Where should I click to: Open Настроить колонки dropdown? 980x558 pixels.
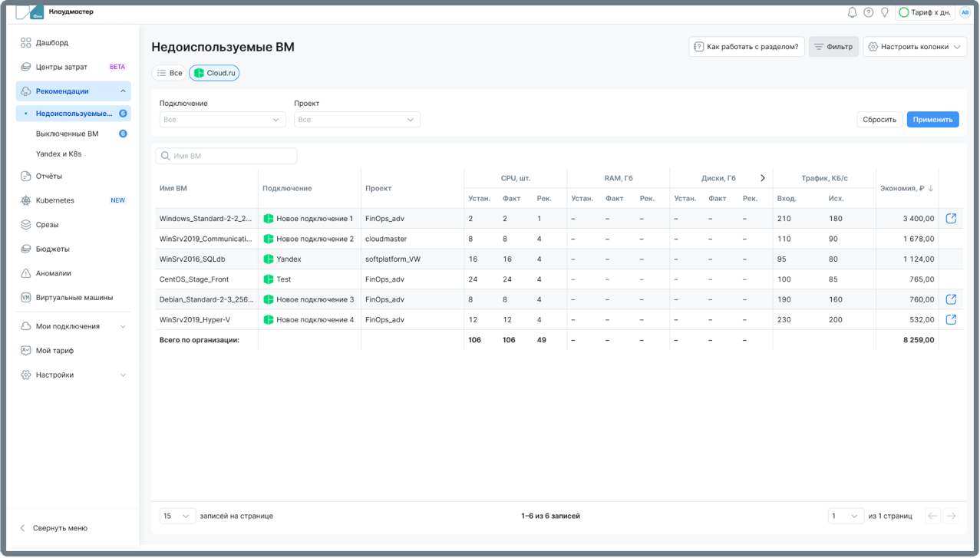[914, 47]
